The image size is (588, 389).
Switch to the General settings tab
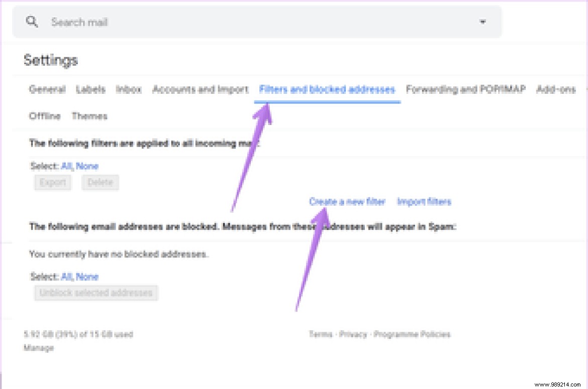[x=47, y=89]
